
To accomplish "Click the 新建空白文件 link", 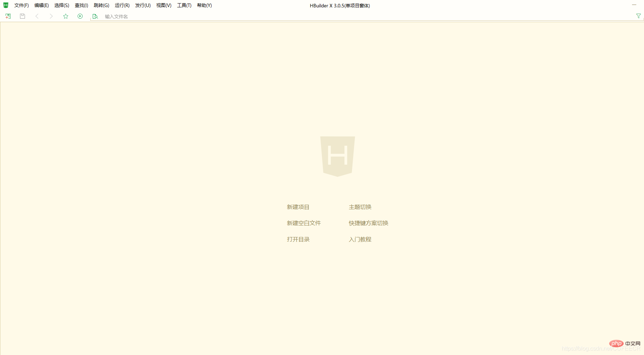I will pos(304,223).
